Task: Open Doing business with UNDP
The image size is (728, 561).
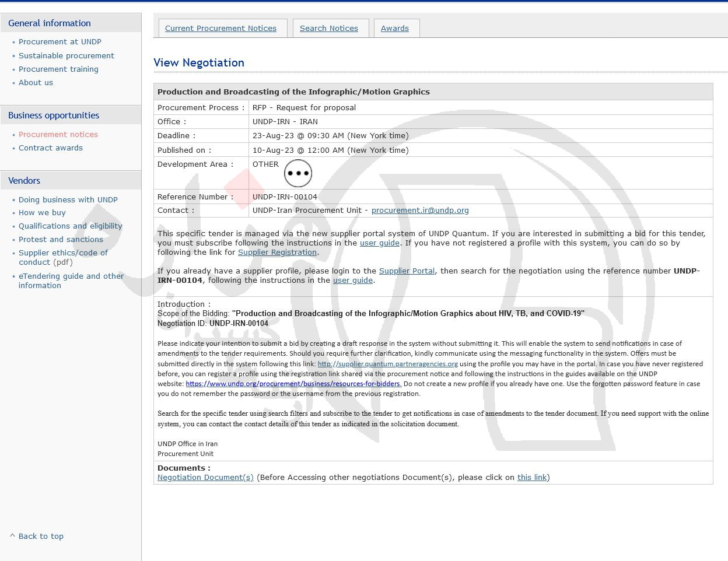Action: point(68,200)
